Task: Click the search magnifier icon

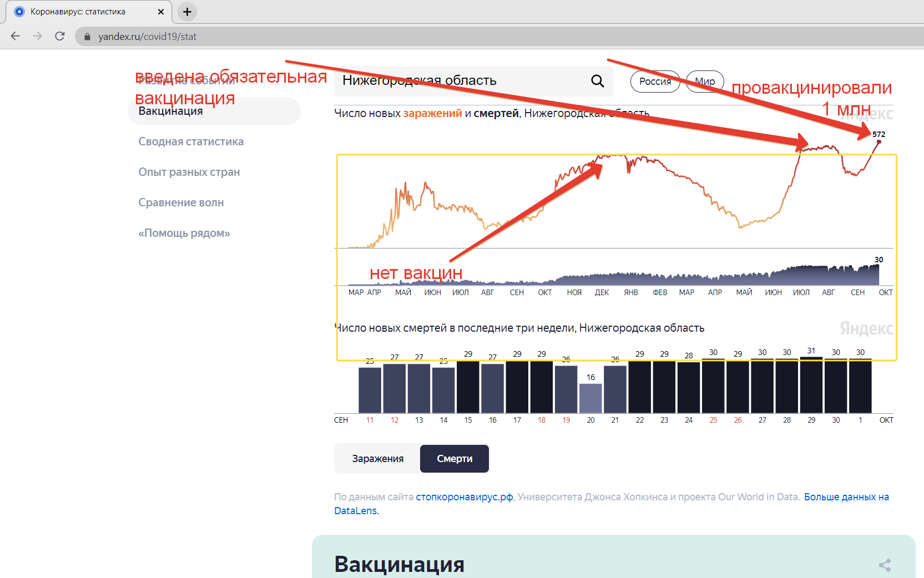Action: coord(598,81)
